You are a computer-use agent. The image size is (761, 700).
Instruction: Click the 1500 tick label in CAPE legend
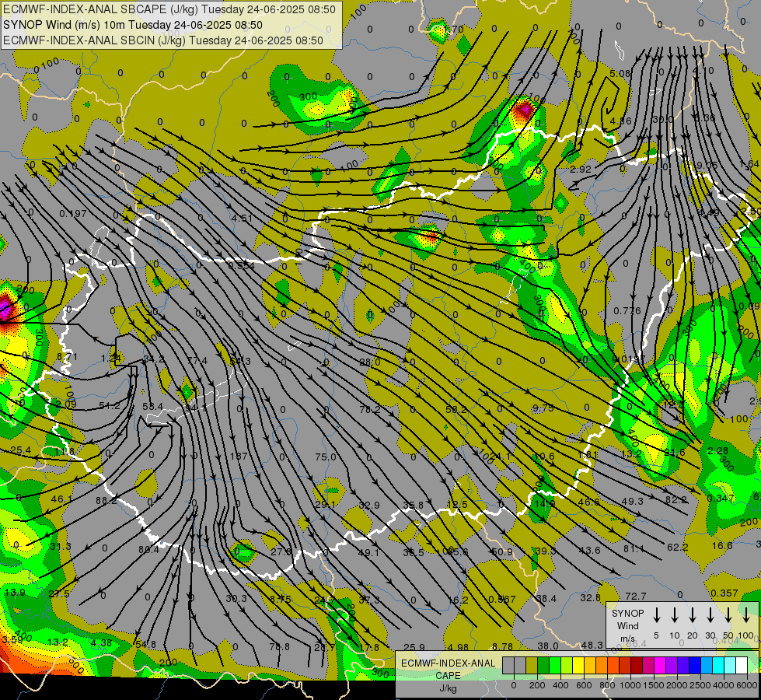(x=653, y=685)
